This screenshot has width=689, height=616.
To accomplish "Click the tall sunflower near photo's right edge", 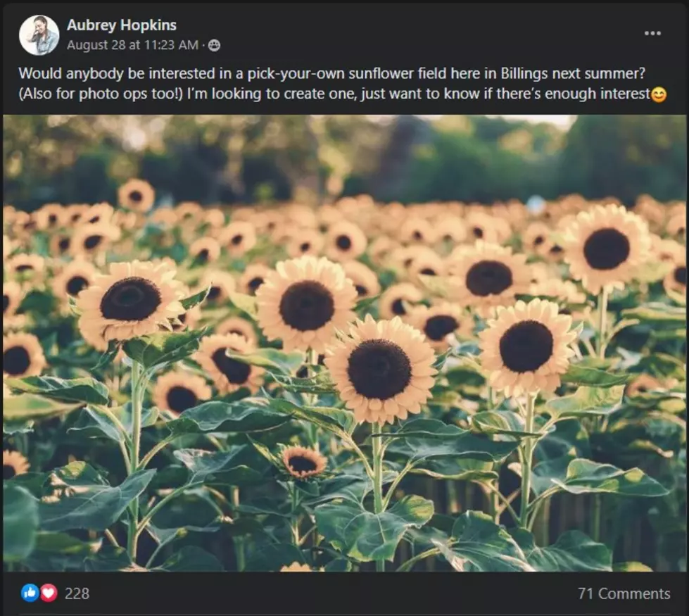I will pyautogui.click(x=607, y=249).
